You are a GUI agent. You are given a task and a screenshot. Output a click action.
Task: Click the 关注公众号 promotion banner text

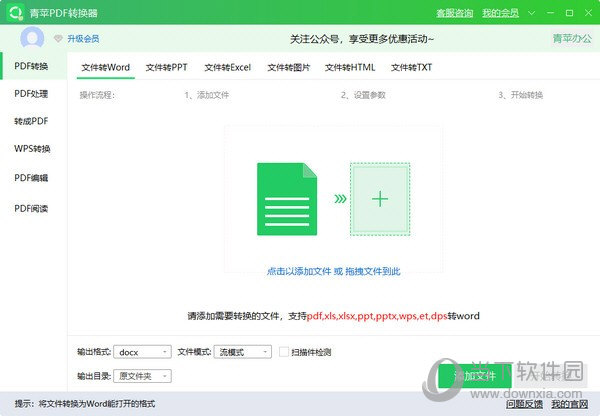(362, 39)
